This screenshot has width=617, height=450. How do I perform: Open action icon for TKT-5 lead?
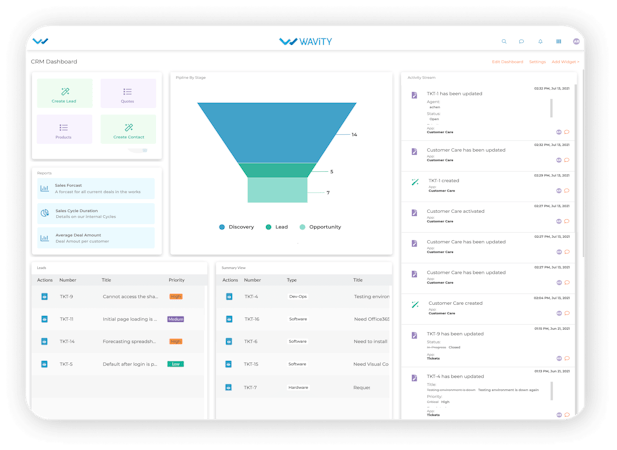click(44, 364)
